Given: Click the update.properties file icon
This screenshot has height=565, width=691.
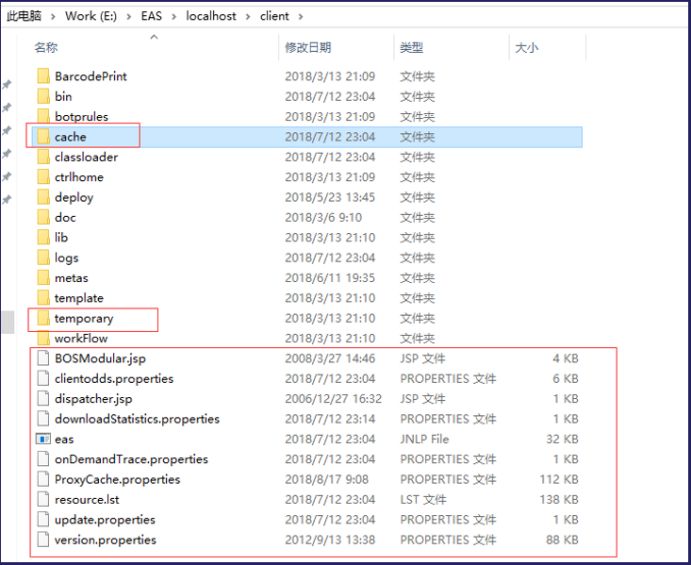Looking at the screenshot, I should pyautogui.click(x=43, y=520).
